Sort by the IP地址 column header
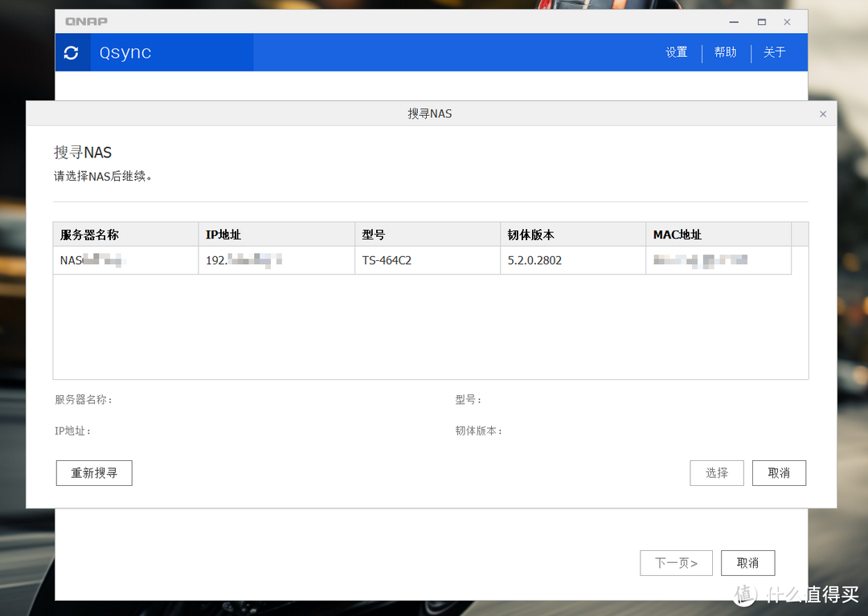Image resolution: width=868 pixels, height=616 pixels. point(223,234)
